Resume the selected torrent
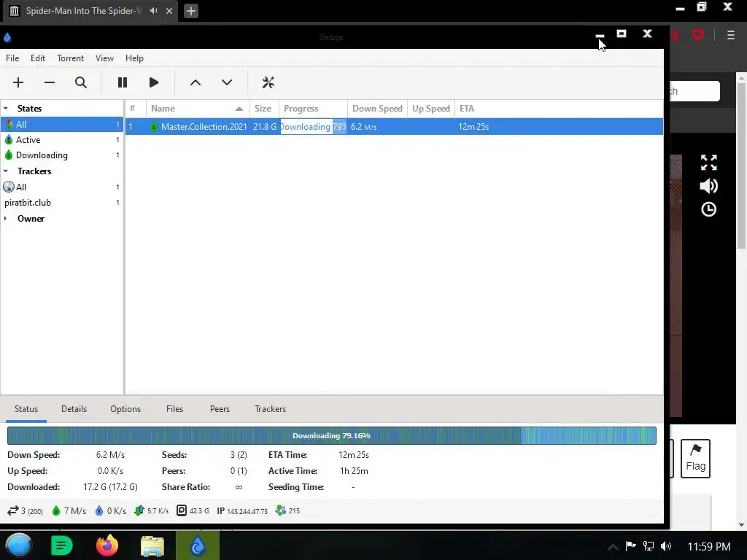Screen dimensions: 747x560 click(x=153, y=82)
